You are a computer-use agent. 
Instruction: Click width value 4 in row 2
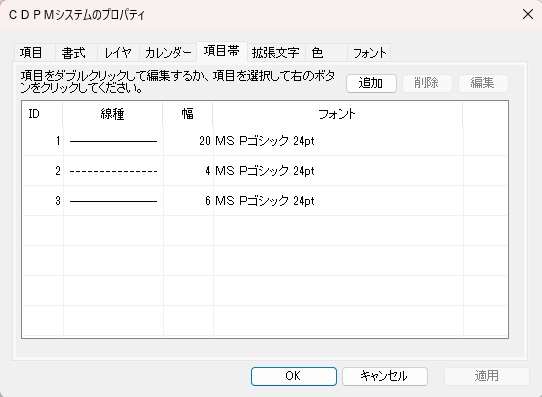point(208,171)
